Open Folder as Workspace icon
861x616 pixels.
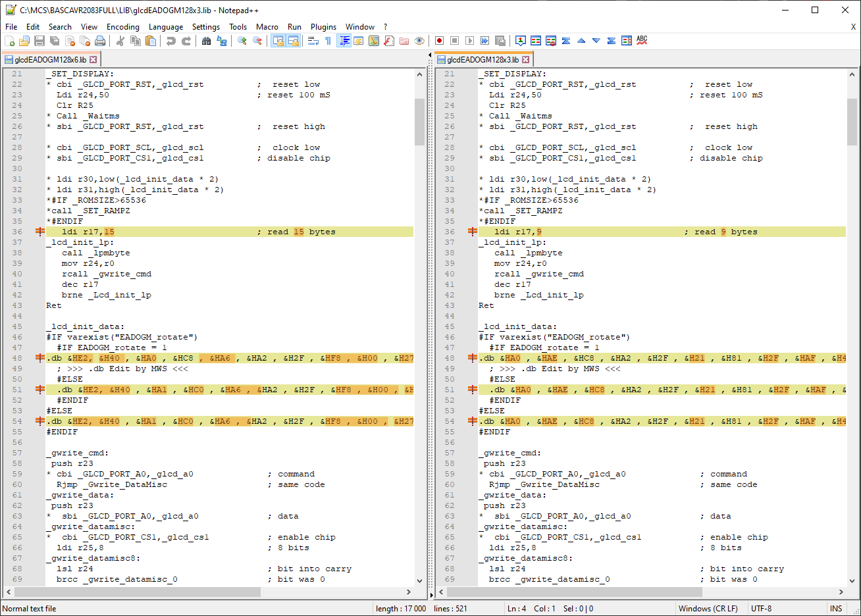coord(404,41)
